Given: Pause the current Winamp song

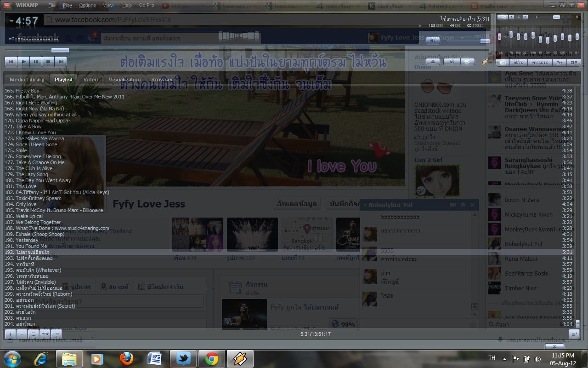Looking at the screenshot, I should (x=36, y=61).
